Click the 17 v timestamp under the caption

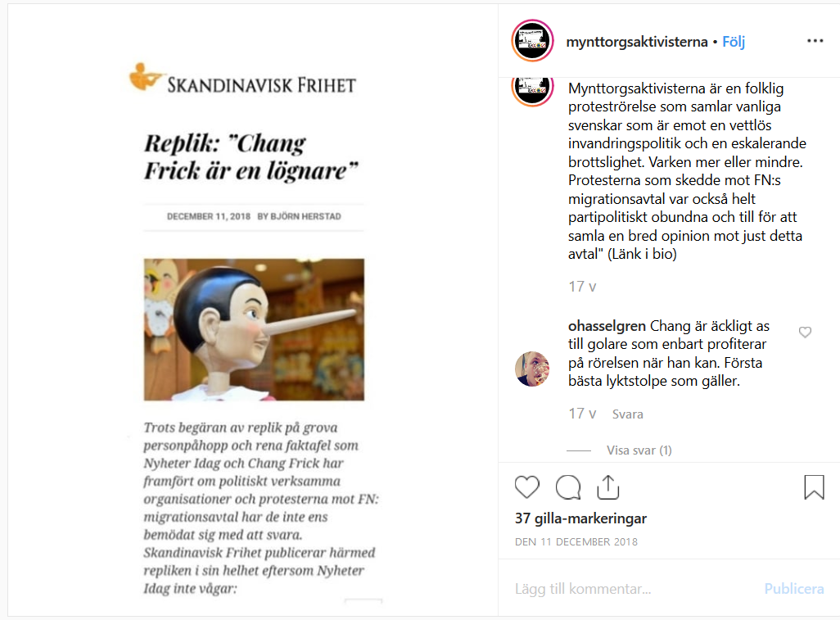point(582,287)
